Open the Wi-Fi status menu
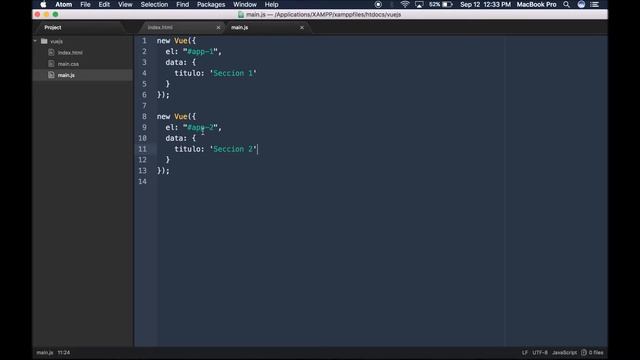Screen dimensions: 640x360 coord(404,4)
